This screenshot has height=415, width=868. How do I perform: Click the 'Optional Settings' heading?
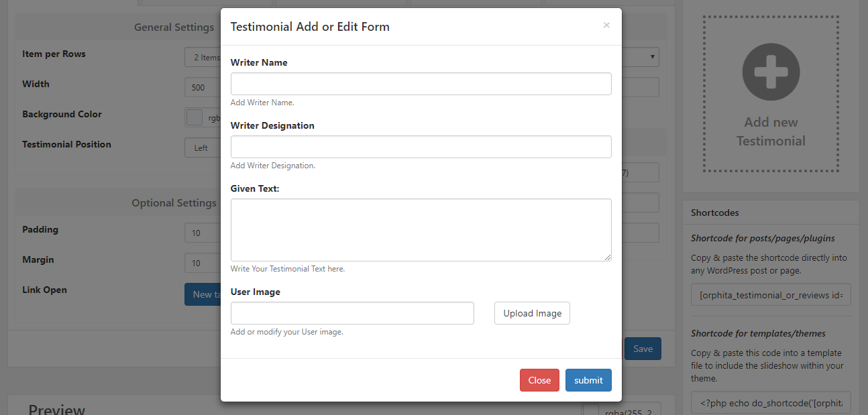[174, 202]
